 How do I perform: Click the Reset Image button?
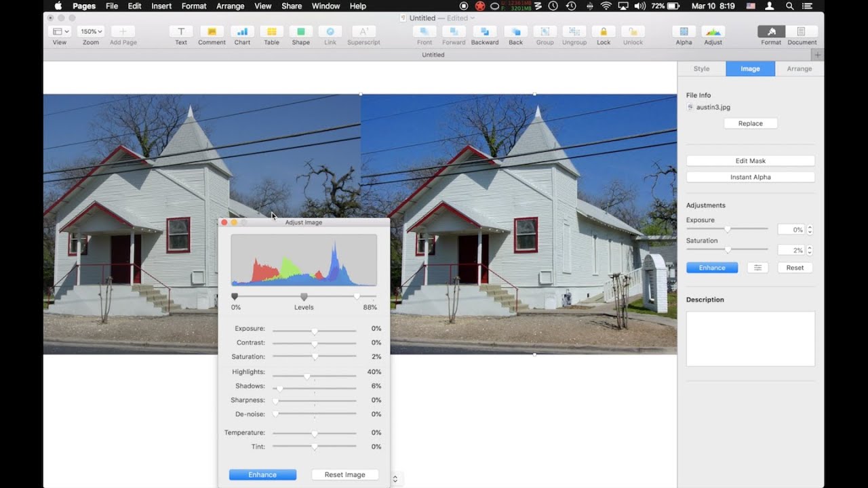pos(344,474)
